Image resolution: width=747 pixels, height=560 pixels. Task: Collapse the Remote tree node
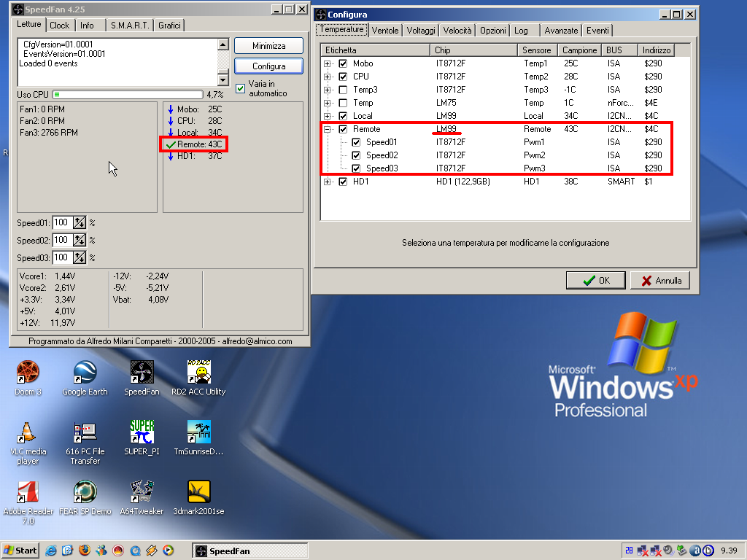pos(328,129)
